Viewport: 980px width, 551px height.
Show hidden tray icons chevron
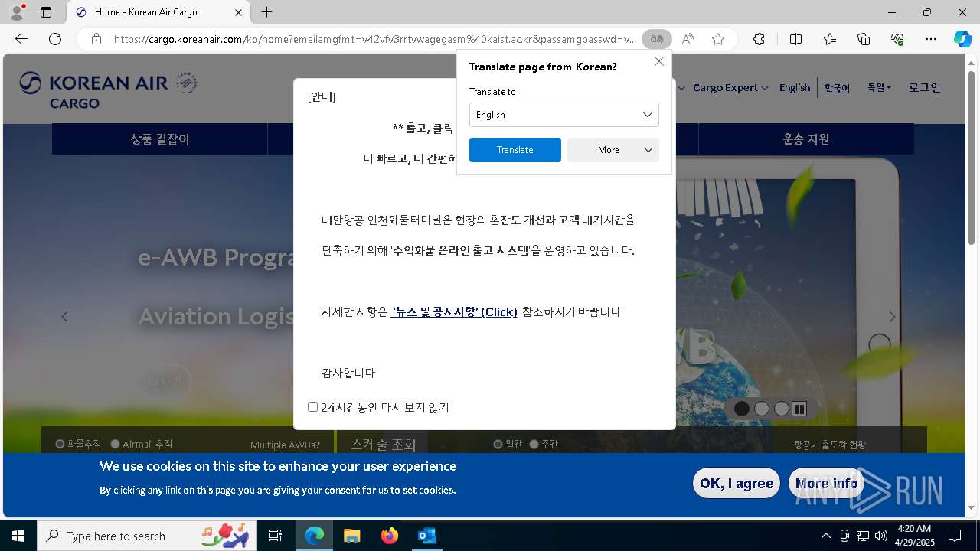(825, 536)
